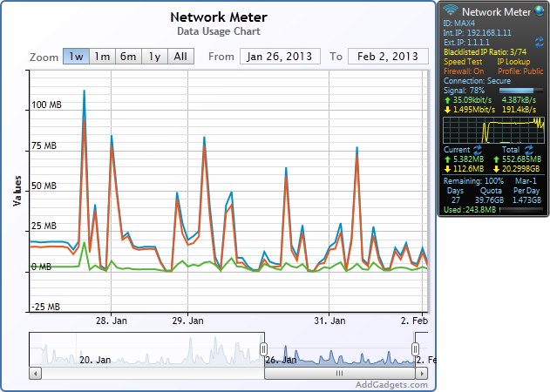Click the scrollbar left arrow
The width and height of the screenshot is (550, 392).
pyautogui.click(x=35, y=373)
